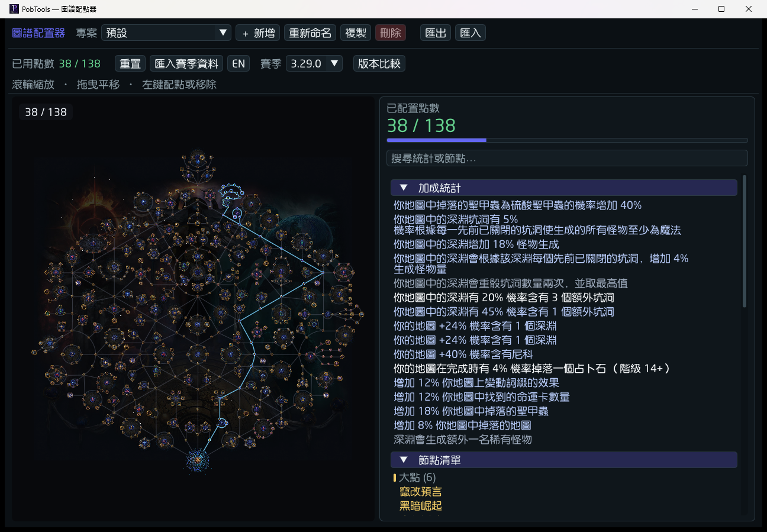
Task: Click the 20% 機率含有 3 個額外坑洞 stat
Action: click(504, 298)
